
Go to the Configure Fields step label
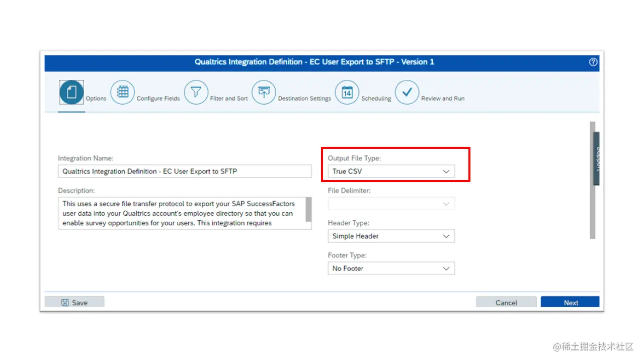[x=158, y=99]
